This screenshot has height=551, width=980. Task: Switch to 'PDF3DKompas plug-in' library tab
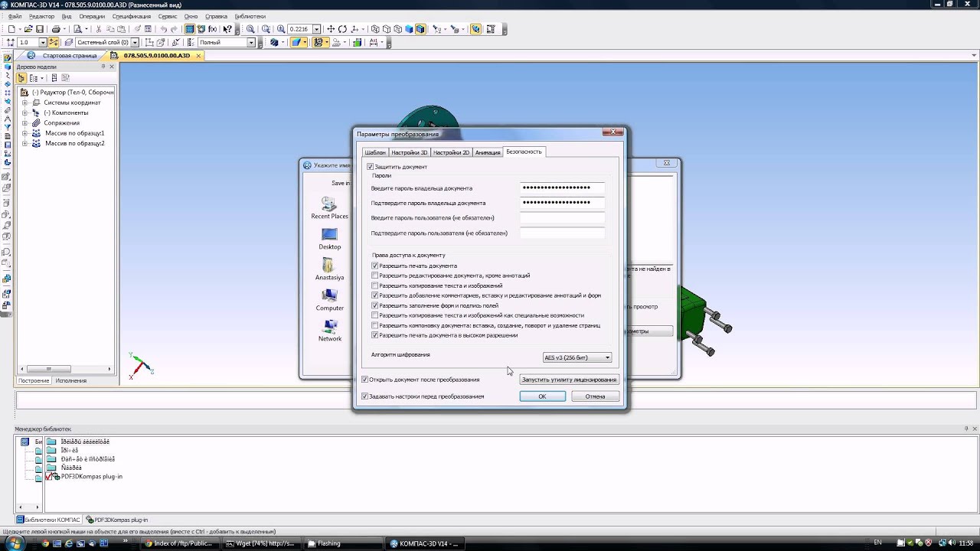point(117,520)
